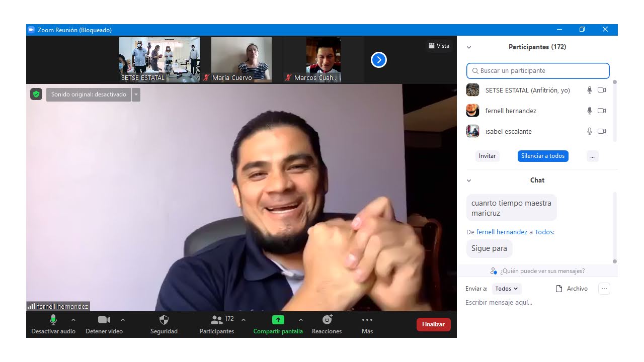The width and height of the screenshot is (644, 362).
Task: Expand audio options arrow beside Desactivar audio
Action: coord(73,320)
